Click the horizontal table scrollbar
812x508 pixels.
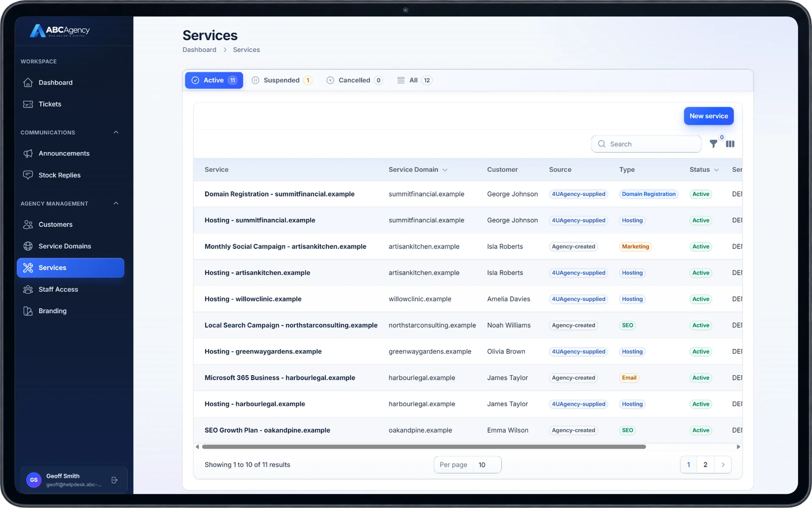point(424,447)
